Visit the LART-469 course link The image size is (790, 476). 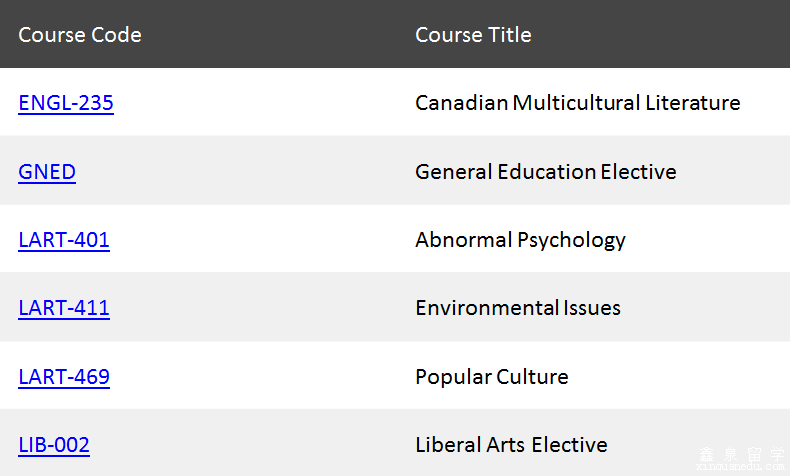(64, 377)
